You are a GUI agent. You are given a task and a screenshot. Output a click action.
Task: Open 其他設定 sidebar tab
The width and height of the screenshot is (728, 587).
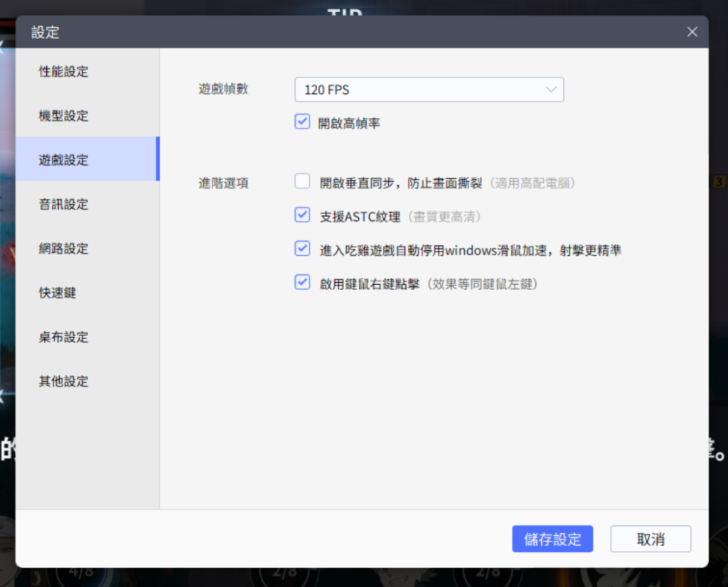click(x=87, y=382)
